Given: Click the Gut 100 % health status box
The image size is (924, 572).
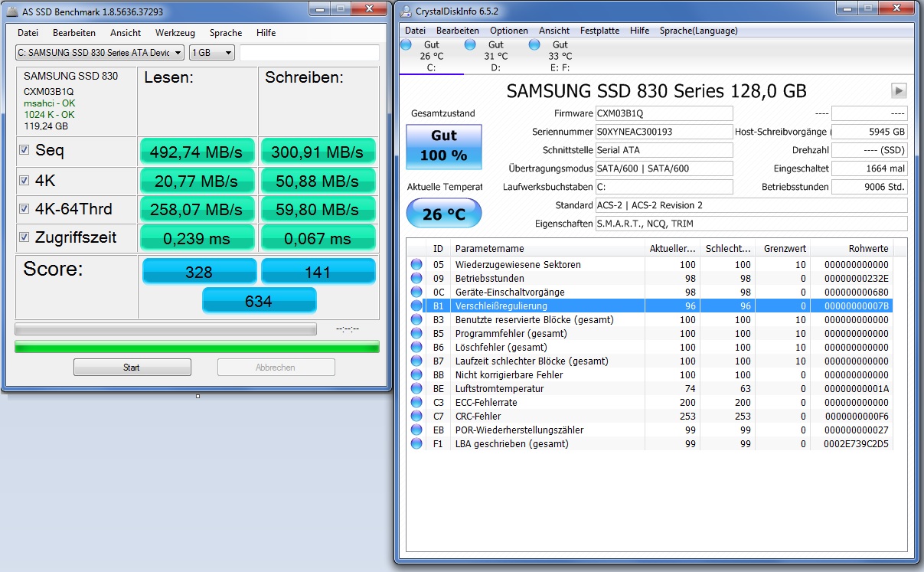Looking at the screenshot, I should pos(444,145).
